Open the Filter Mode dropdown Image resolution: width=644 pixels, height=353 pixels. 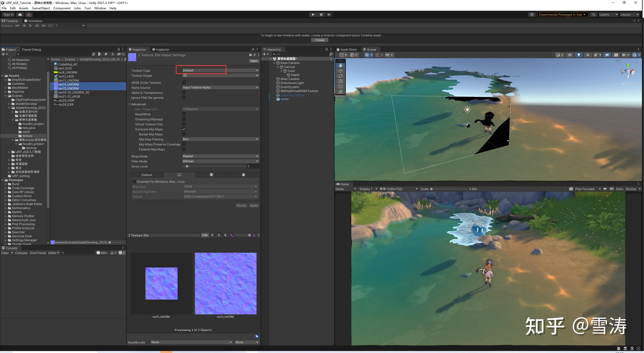pos(220,161)
